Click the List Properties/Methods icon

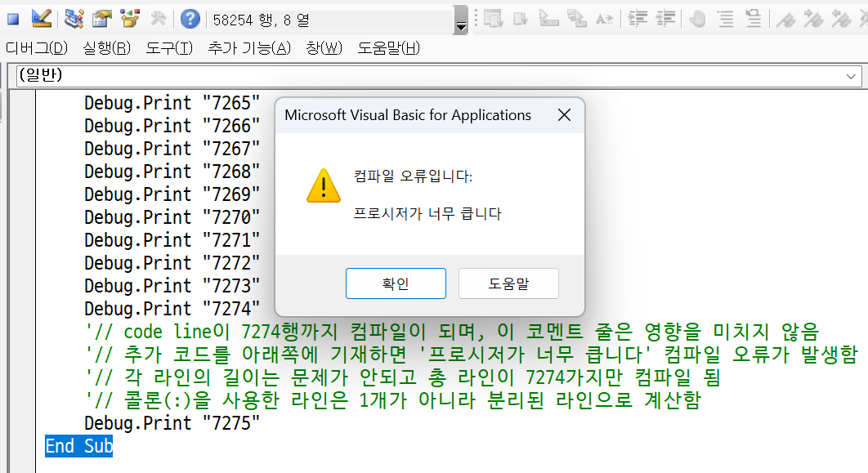pyautogui.click(x=493, y=20)
